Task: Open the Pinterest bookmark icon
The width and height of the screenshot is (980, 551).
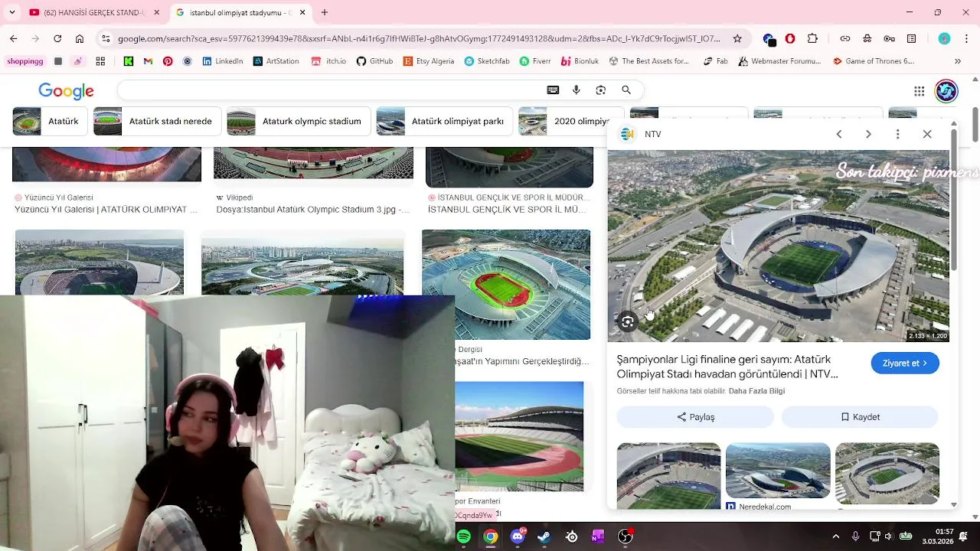Action: 168,61
